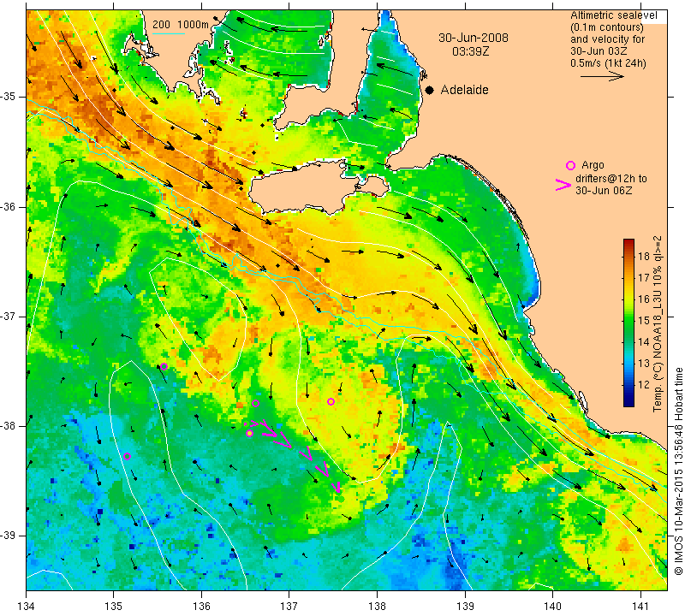Click the longitude axis label '136'
The image size is (685, 616).
[x=201, y=607]
